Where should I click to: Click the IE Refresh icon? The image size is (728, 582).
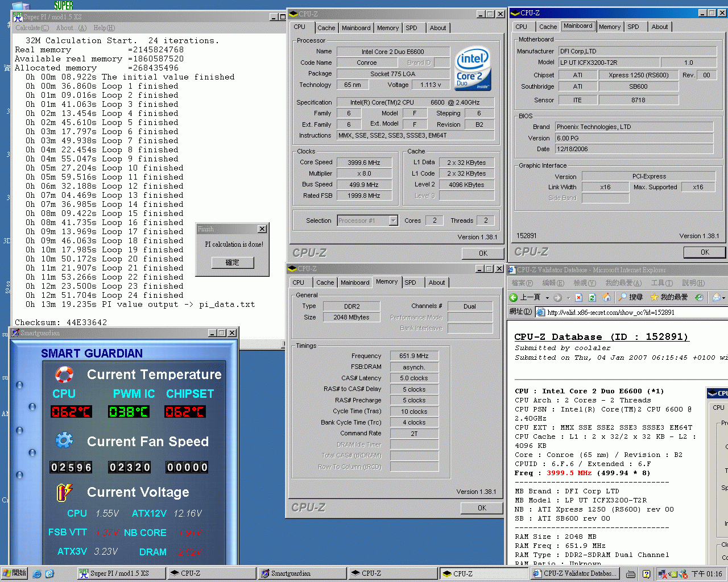[592, 297]
